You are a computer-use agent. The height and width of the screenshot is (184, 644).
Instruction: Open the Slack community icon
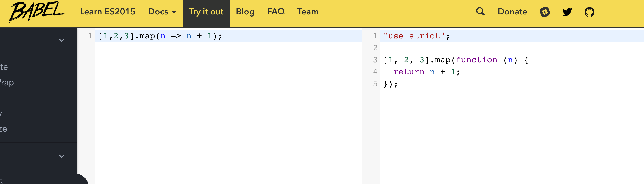(x=545, y=12)
